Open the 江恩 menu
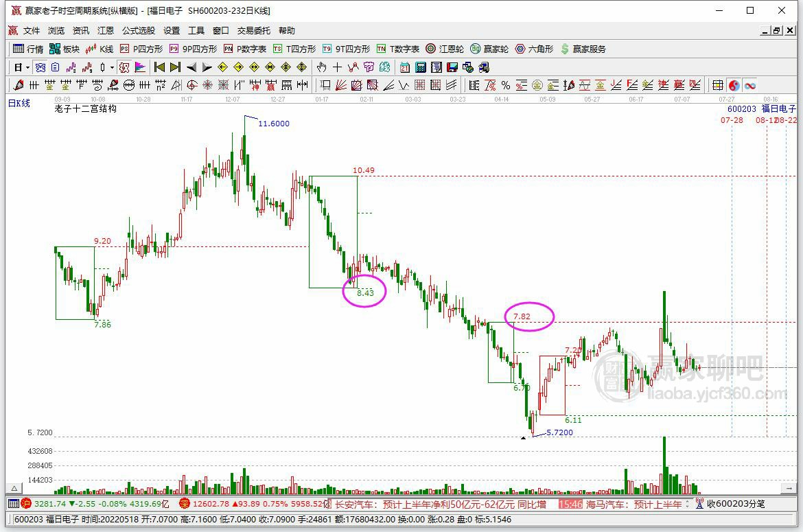The width and height of the screenshot is (803, 532). coord(106,31)
